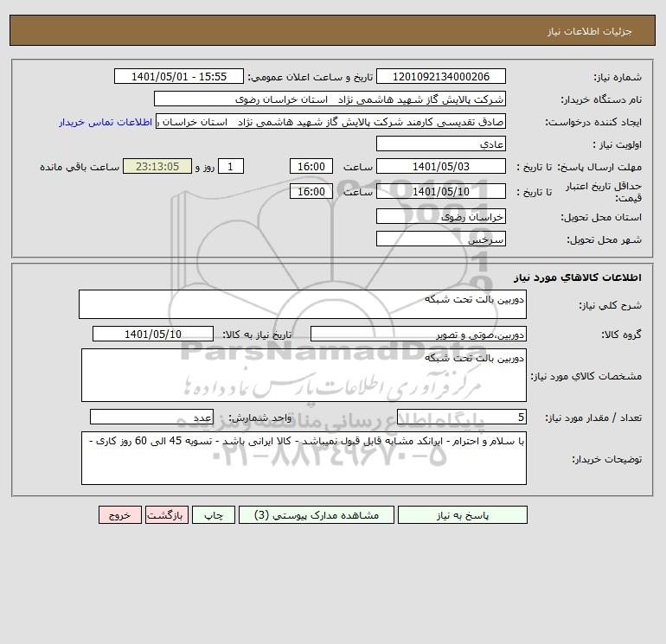The height and width of the screenshot is (644, 666).
Task: Click the شماره نیاز label
Action: [x=618, y=77]
